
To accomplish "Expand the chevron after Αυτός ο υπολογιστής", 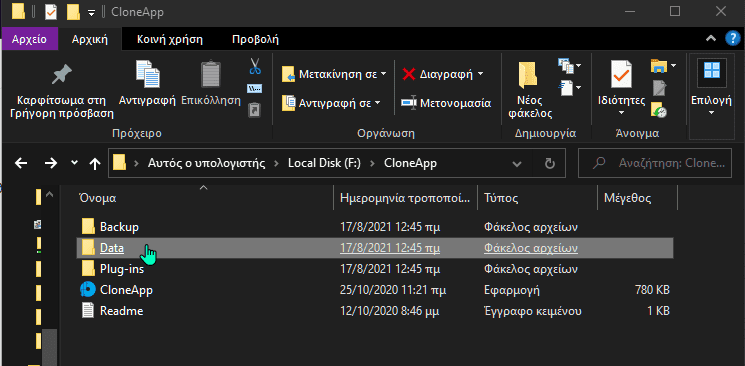I will [277, 164].
